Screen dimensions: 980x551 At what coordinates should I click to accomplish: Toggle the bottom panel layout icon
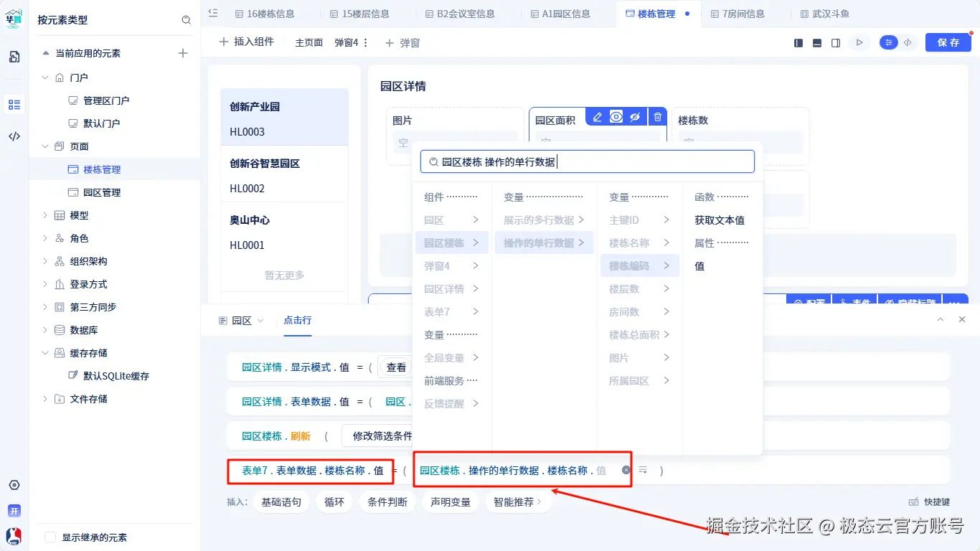817,43
